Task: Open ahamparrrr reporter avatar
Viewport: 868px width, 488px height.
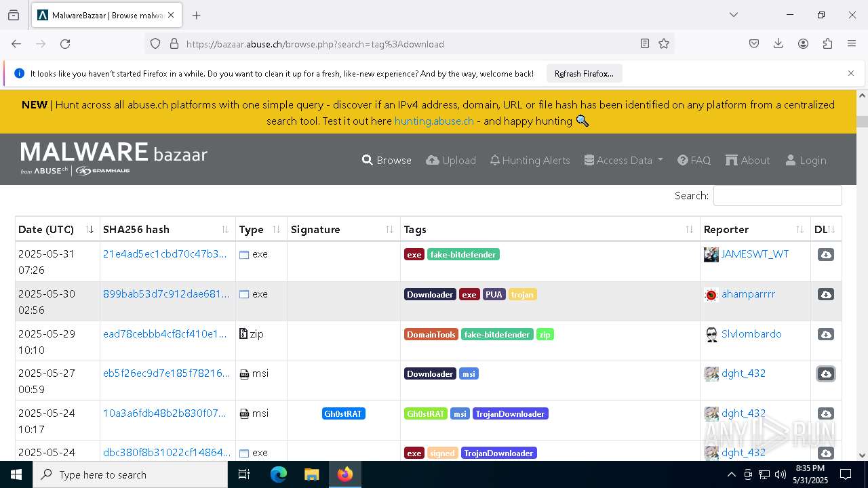Action: tap(711, 295)
